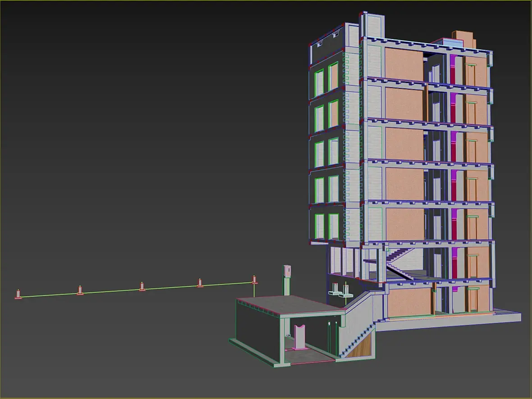The width and height of the screenshot is (532, 399).
Task: Select the orange chimney on the rooftop
Action: [x=464, y=40]
